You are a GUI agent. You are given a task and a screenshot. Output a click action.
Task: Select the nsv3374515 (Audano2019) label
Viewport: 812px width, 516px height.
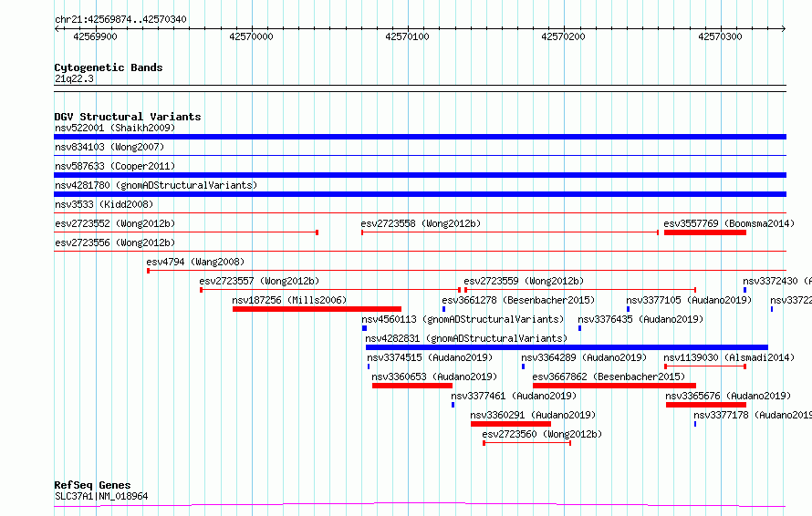430,357
